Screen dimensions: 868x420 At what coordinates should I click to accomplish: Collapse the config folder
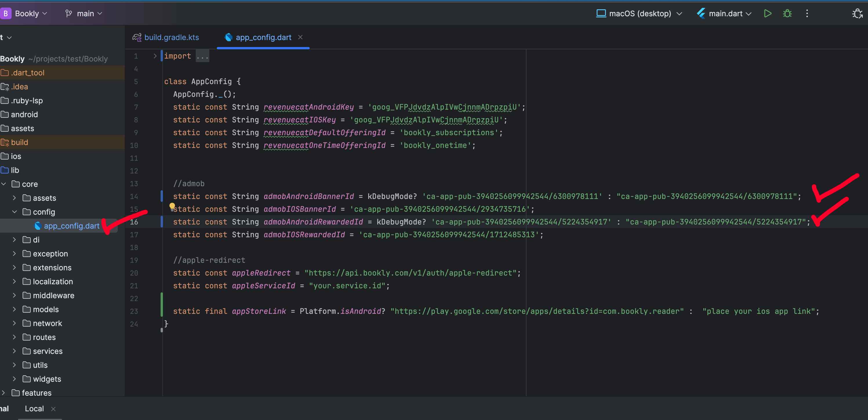pos(14,212)
